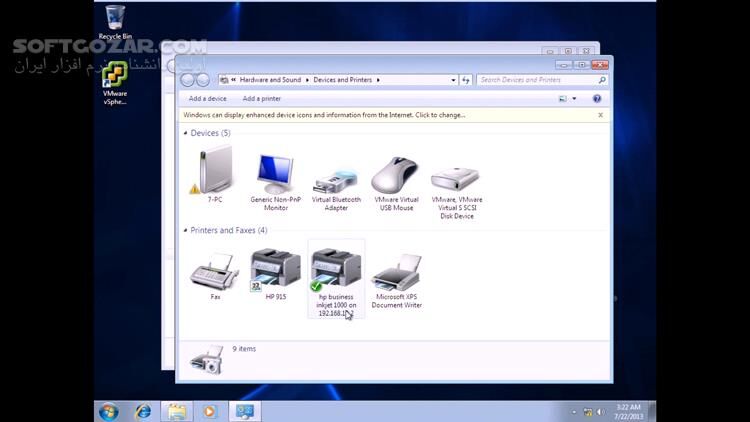Image resolution: width=750 pixels, height=422 pixels.
Task: Collapse the Devices (5) group
Action: click(x=186, y=133)
